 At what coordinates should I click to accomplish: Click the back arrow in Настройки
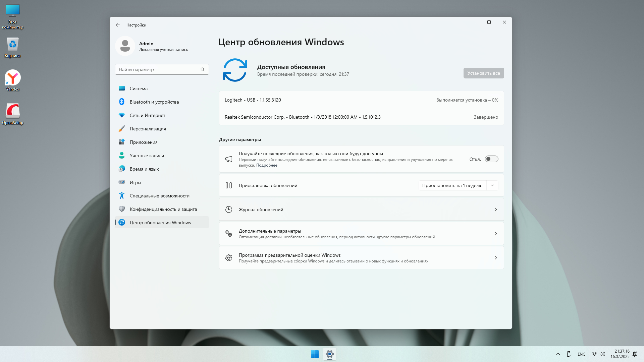click(118, 25)
